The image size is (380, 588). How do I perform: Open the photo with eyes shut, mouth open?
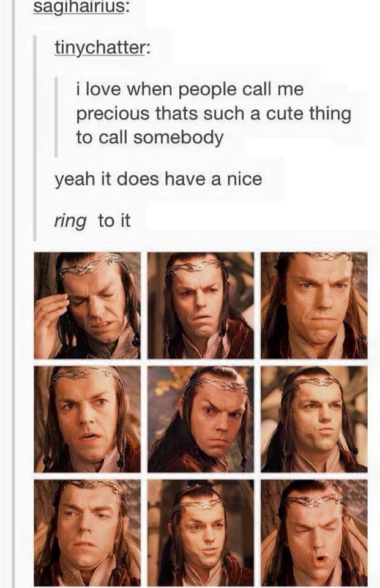point(314,532)
